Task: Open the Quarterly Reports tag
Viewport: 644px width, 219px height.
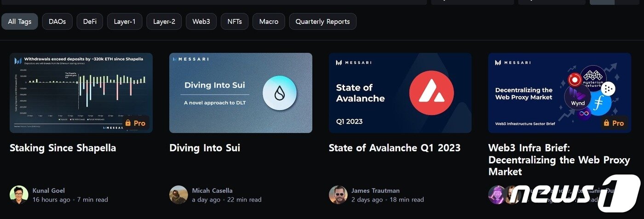Action: click(322, 22)
